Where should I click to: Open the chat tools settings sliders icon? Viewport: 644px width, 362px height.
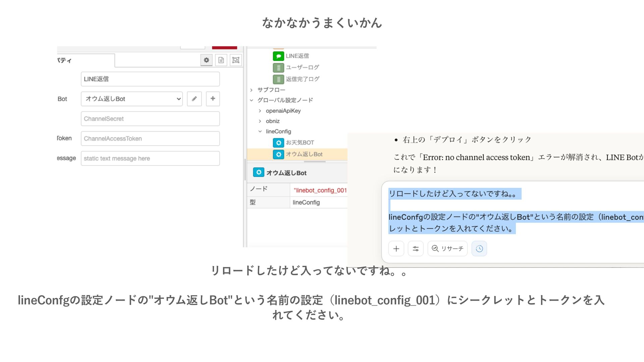click(x=416, y=249)
